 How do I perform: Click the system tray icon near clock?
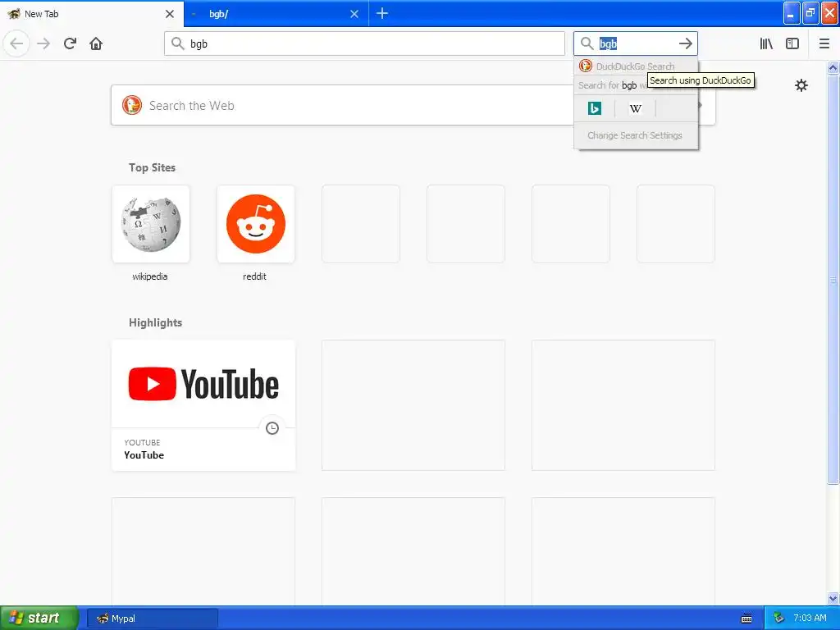point(779,619)
